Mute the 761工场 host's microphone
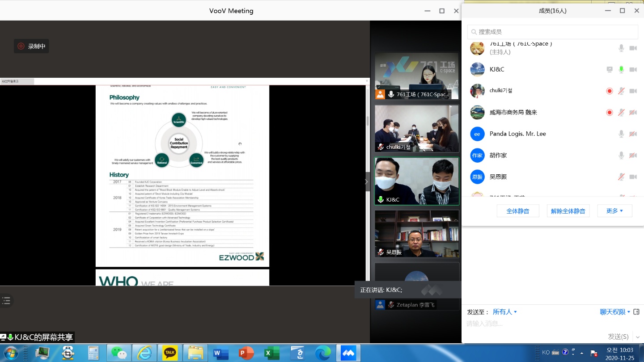 (621, 48)
